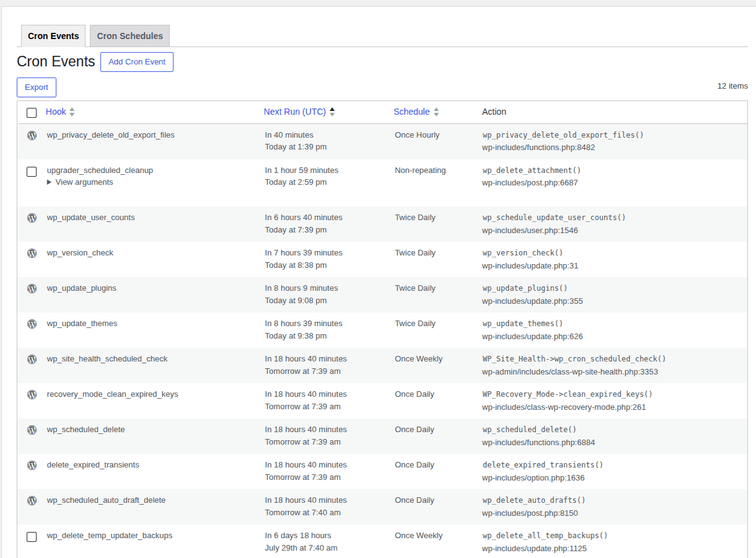Click hook name wp_update_plugins
Viewport: 756px width, 558px height.
pos(81,288)
